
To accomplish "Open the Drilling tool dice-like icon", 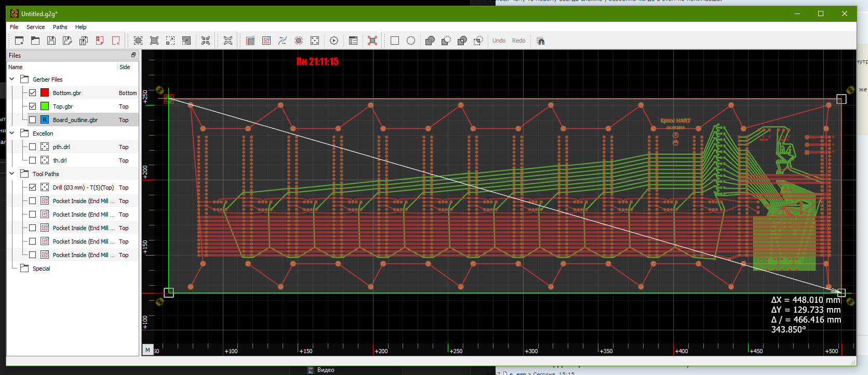I will click(315, 41).
